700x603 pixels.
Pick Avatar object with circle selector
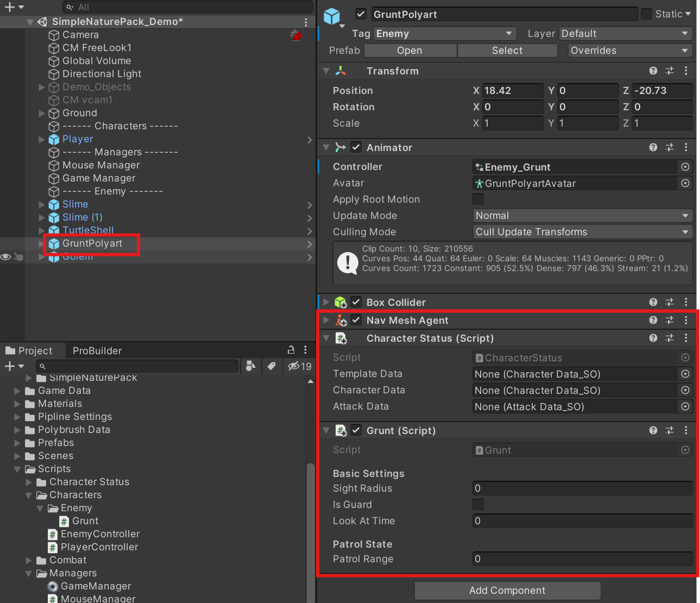click(x=685, y=183)
